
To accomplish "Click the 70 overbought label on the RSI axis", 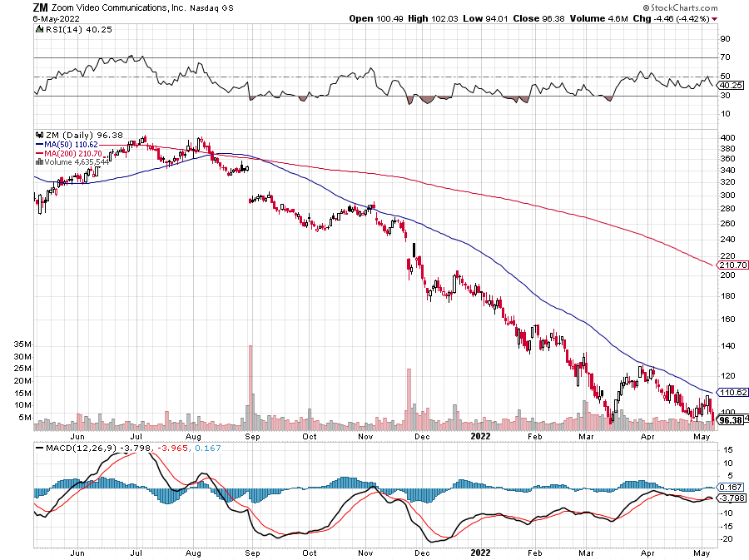I will [x=725, y=57].
